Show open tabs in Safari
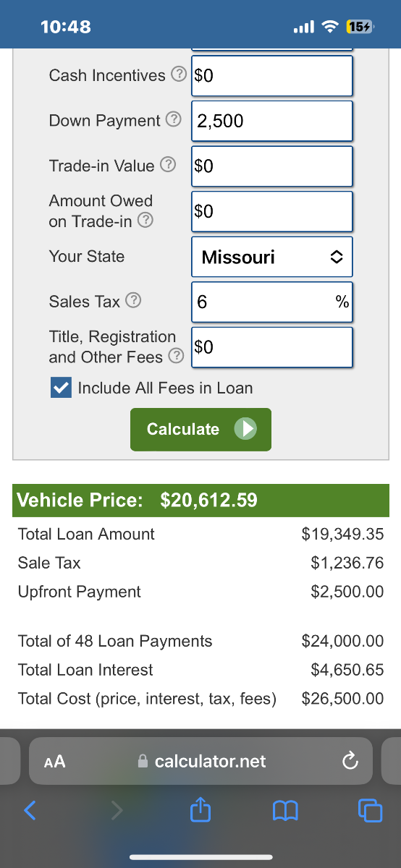The height and width of the screenshot is (868, 401). [370, 811]
